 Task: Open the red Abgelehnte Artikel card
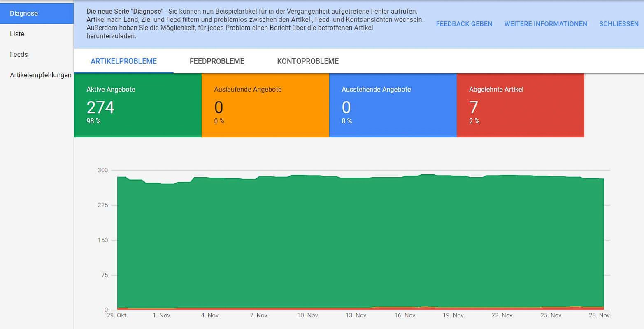point(520,105)
